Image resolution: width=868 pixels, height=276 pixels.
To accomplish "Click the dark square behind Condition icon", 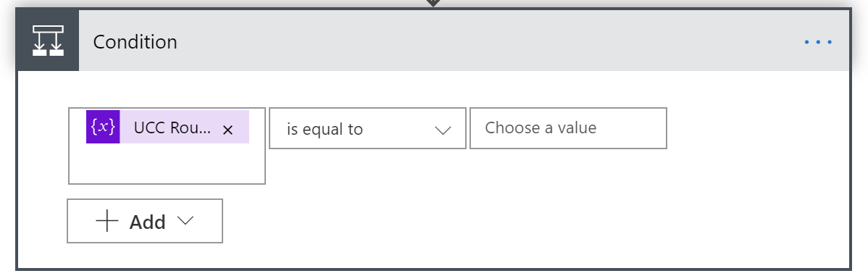I will [48, 41].
